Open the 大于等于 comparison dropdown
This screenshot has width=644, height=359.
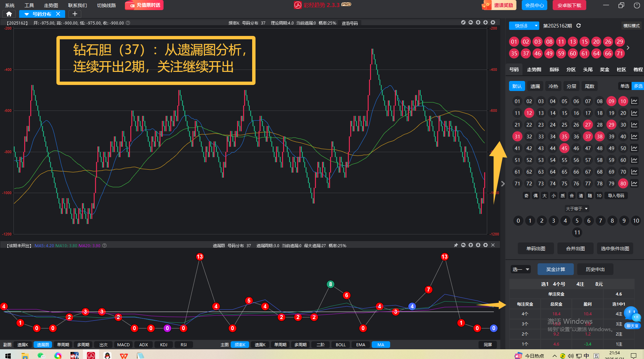point(577,209)
